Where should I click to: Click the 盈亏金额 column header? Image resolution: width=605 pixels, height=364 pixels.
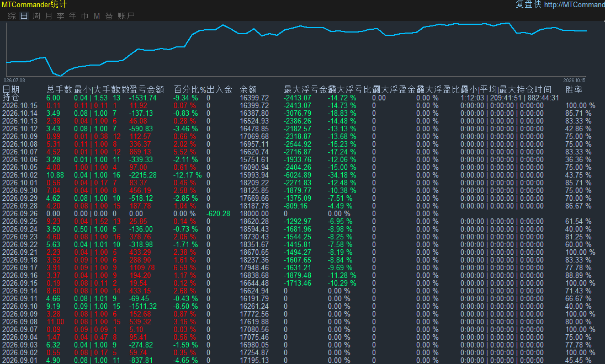[x=147, y=89]
